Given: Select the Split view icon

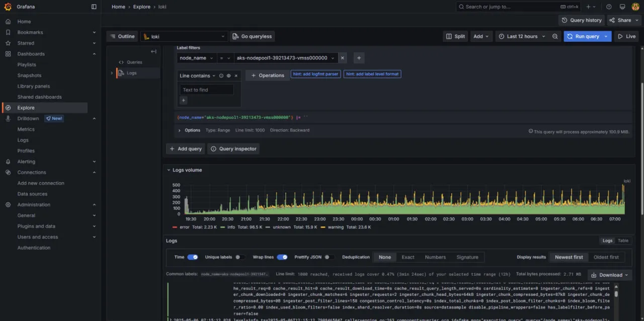Looking at the screenshot, I should 449,36.
